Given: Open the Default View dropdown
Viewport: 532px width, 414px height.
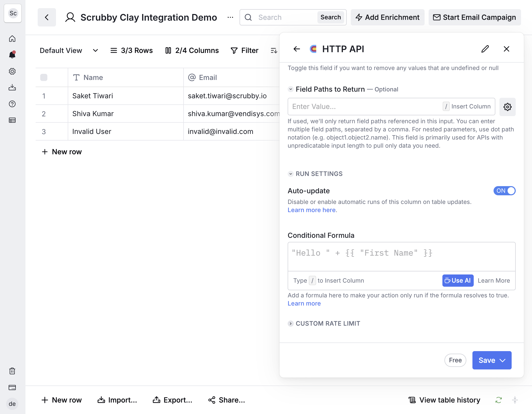Looking at the screenshot, I should click(x=69, y=50).
